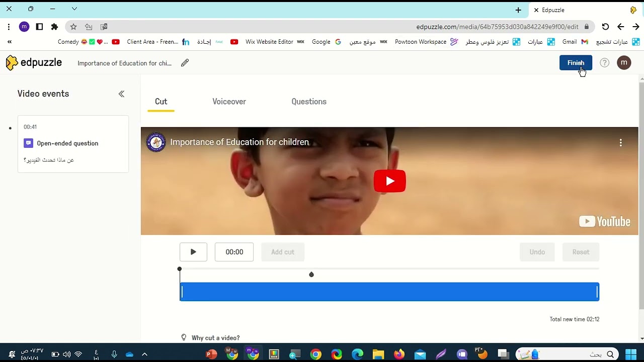The image size is (644, 362).
Task: Click the channel logo in video header
Action: (156, 142)
